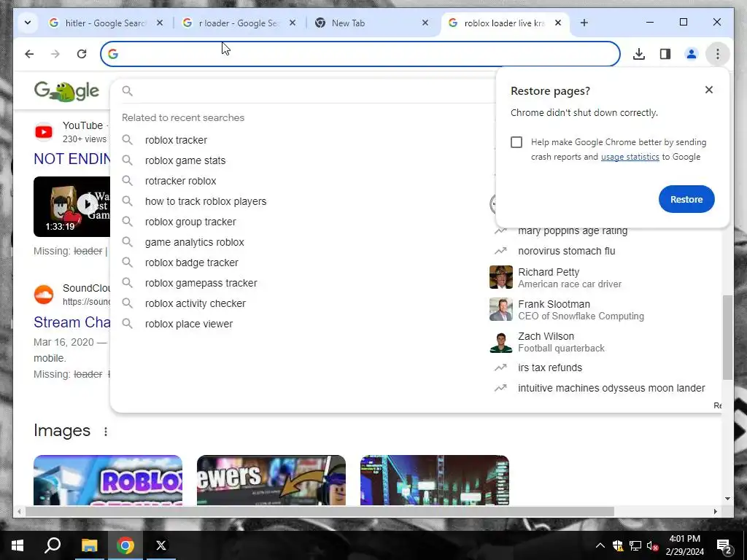Open the ROBLOX image thumbnail
This screenshot has width=747, height=560.
coord(108,480)
